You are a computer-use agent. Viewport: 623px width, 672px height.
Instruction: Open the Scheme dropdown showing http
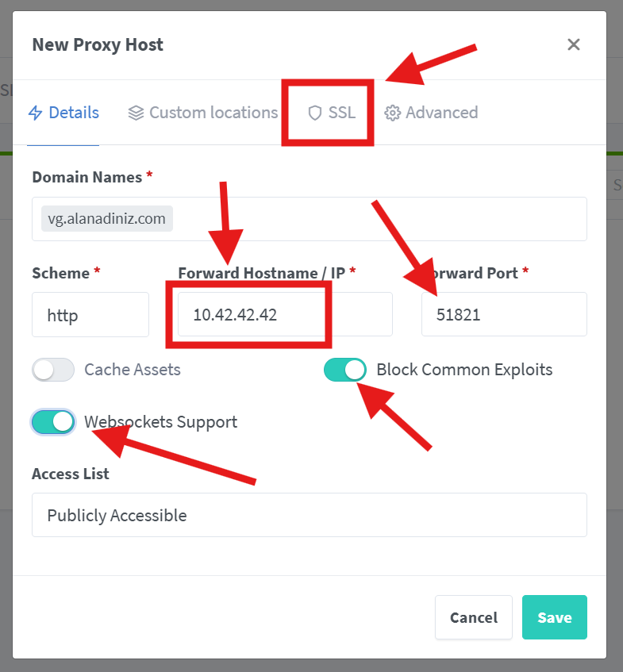pos(90,314)
